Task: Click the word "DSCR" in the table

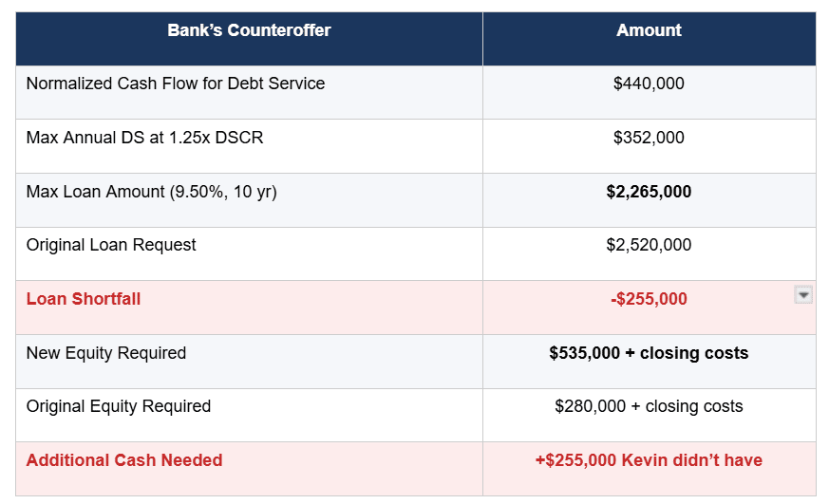Action: (240, 138)
